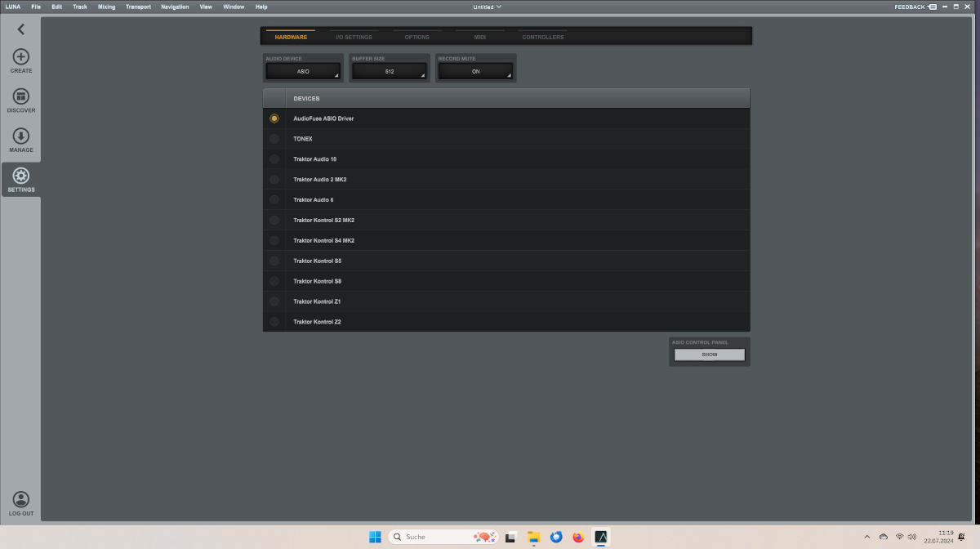
Task: Open the Mixing menu
Action: (x=107, y=7)
